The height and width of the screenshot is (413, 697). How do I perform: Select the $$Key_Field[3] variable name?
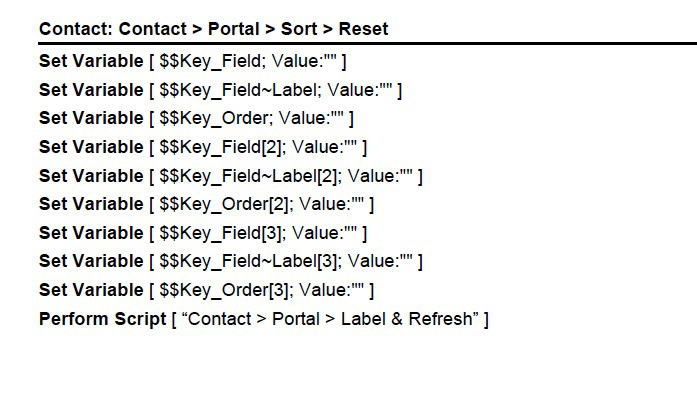219,234
